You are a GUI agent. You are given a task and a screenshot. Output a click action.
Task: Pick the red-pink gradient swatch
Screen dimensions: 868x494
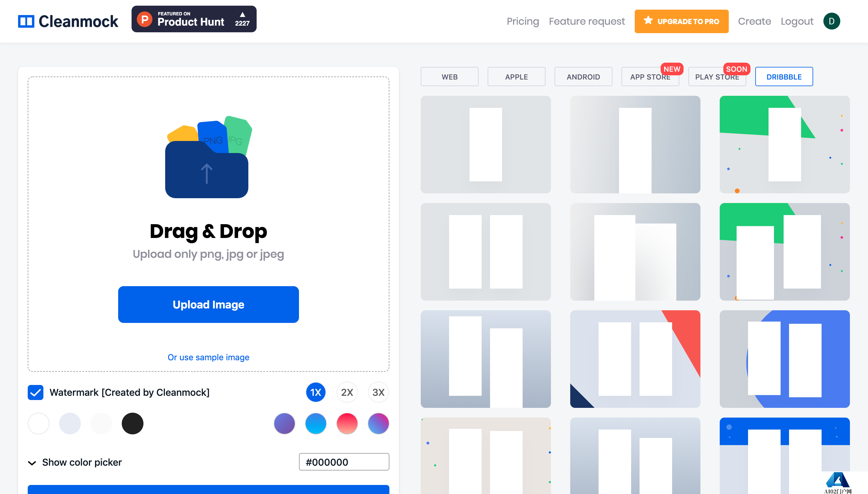(x=347, y=424)
